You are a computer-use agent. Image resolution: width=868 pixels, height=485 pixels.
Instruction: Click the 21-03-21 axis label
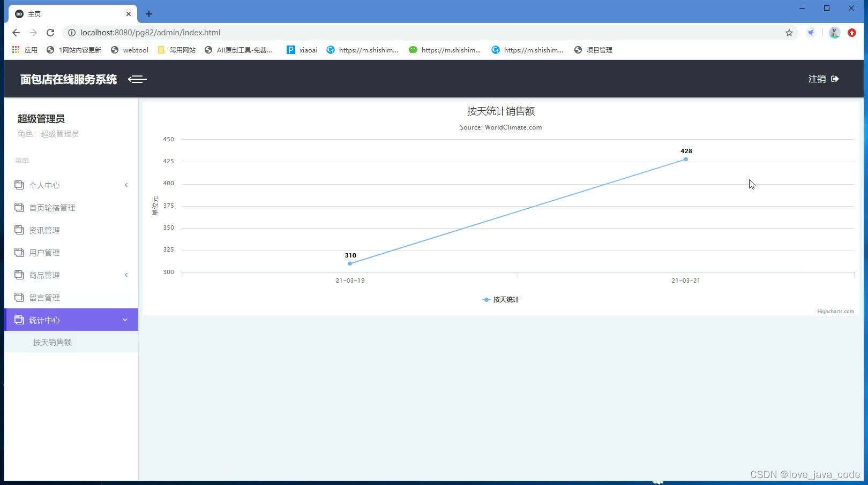(686, 281)
